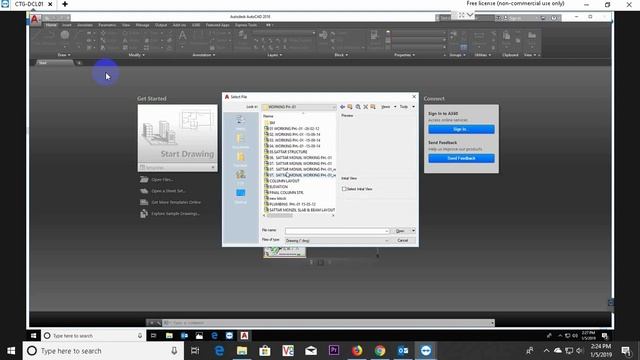This screenshot has height=360, width=640.
Task: Expand the Modify panel dropdown in ribbon
Action: point(136,55)
